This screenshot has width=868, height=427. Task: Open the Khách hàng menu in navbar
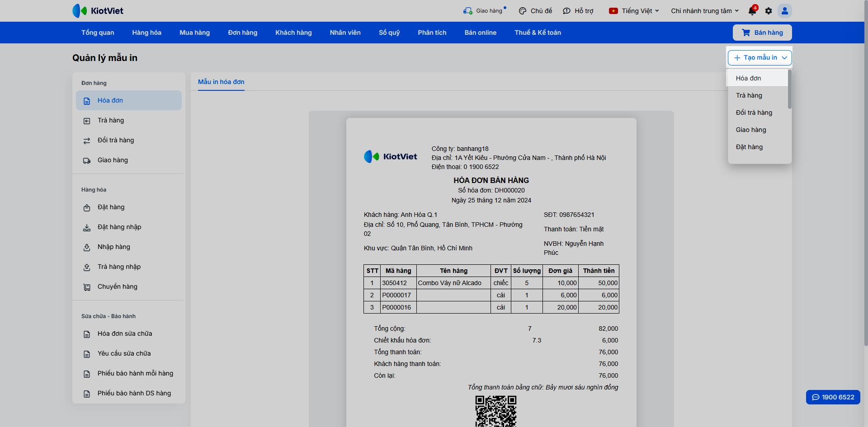point(293,33)
